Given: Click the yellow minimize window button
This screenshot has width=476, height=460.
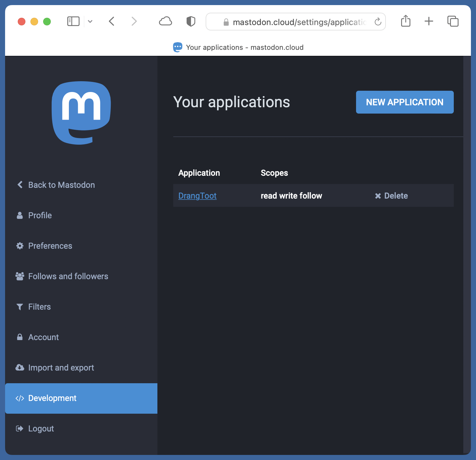Looking at the screenshot, I should click(34, 22).
